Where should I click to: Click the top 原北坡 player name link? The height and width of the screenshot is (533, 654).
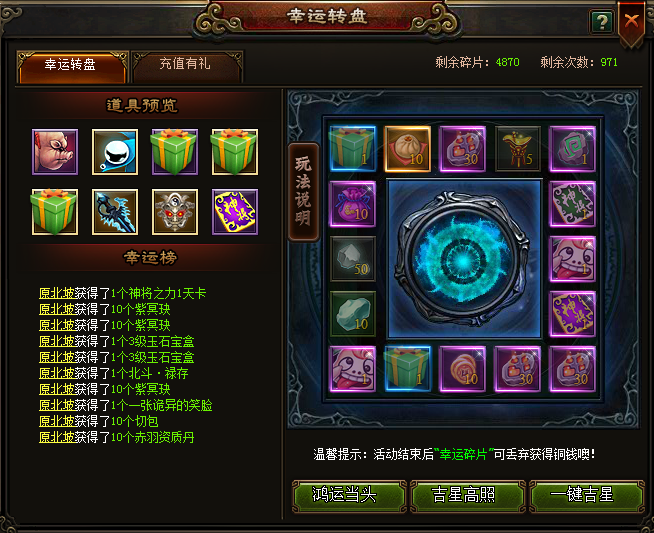point(57,293)
